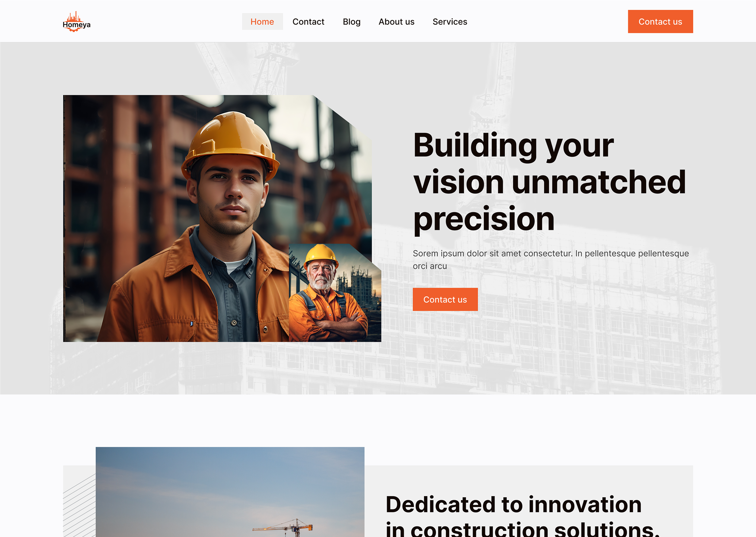Open the Blog menu item
Viewport: 756px width, 537px height.
pos(351,22)
